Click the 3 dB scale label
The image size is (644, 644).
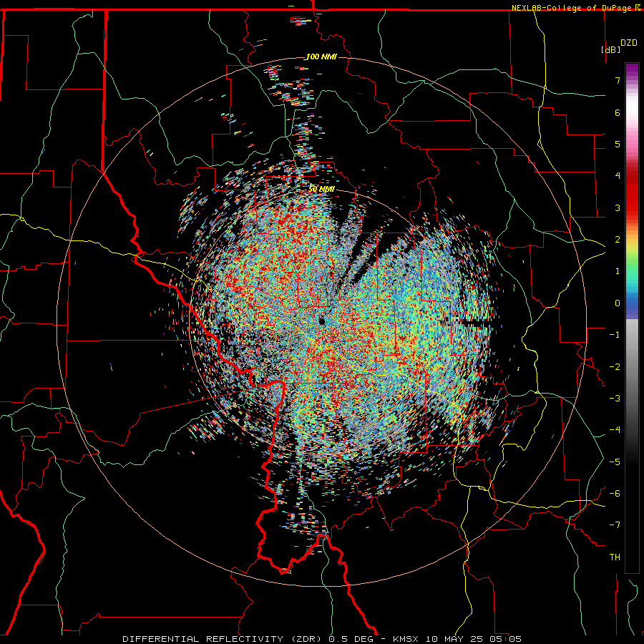pos(618,208)
